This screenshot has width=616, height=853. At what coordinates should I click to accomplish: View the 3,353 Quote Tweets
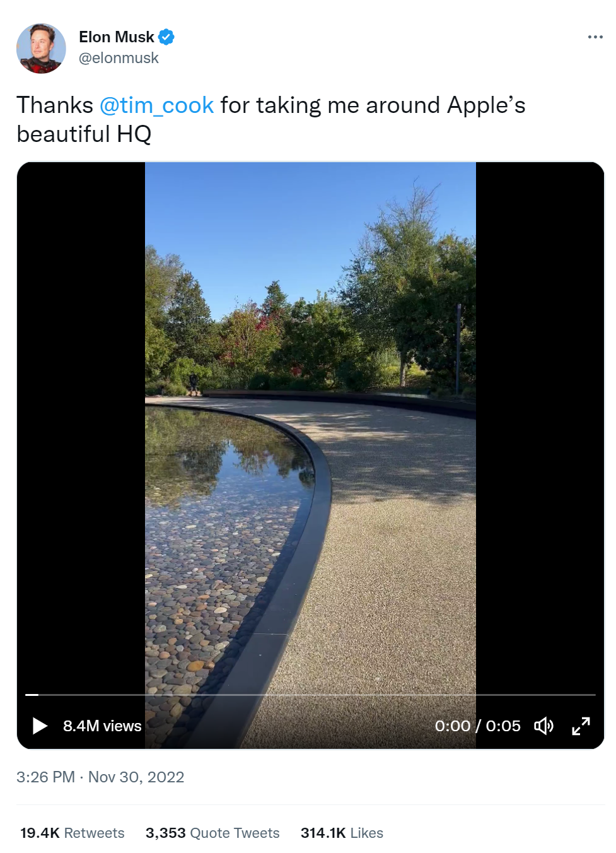pos(212,833)
